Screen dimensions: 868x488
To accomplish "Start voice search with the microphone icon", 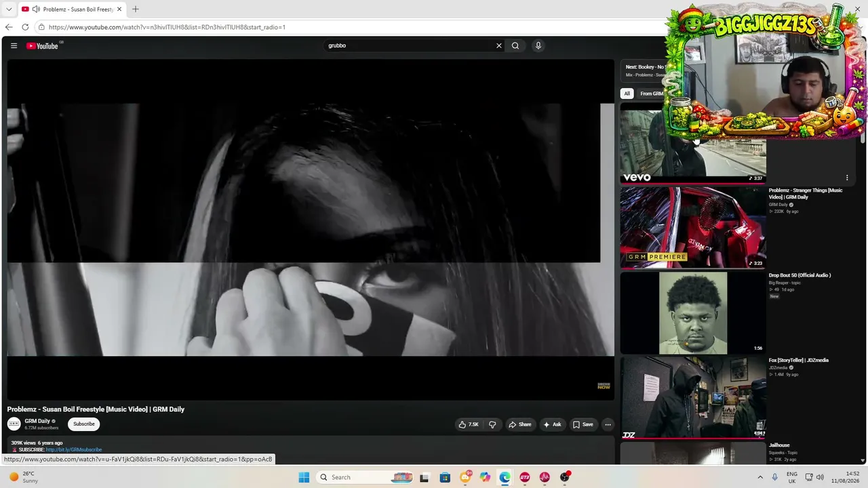I will click(x=538, y=46).
